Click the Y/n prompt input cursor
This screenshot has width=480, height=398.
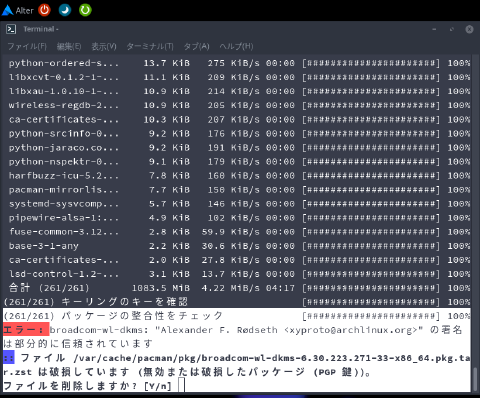181,385
